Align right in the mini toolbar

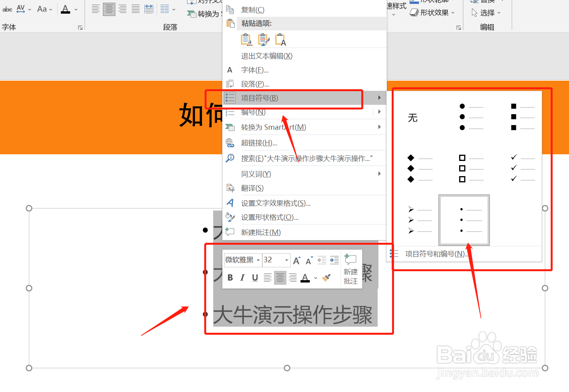293,278
